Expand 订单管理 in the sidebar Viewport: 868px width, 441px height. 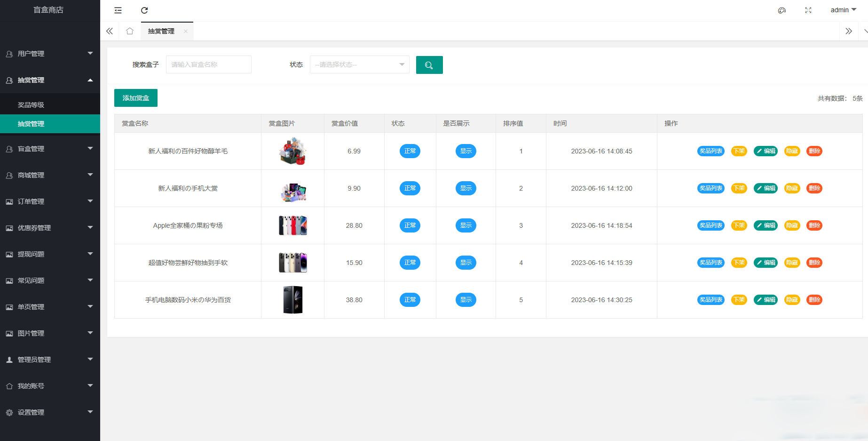tap(50, 201)
